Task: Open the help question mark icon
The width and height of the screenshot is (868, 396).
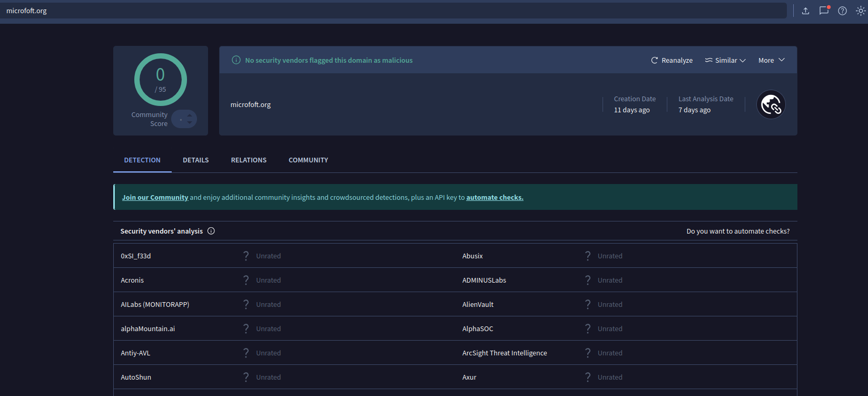Action: 842,11
